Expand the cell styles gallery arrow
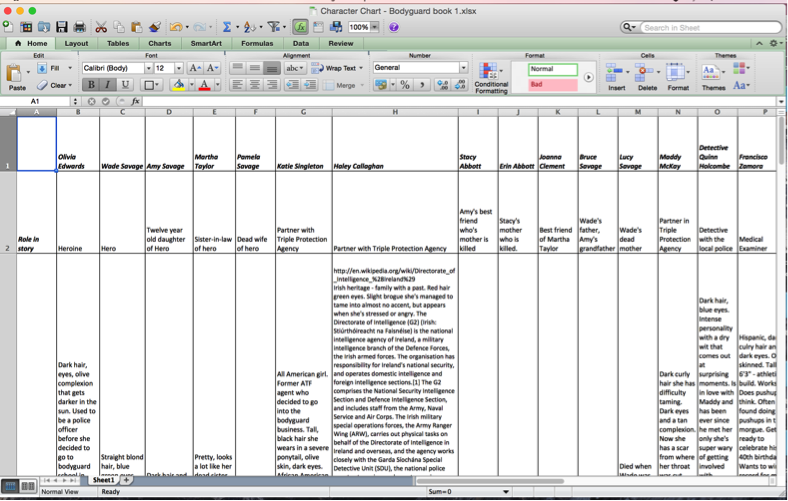Viewport: 788px width, 501px height. 588,77
